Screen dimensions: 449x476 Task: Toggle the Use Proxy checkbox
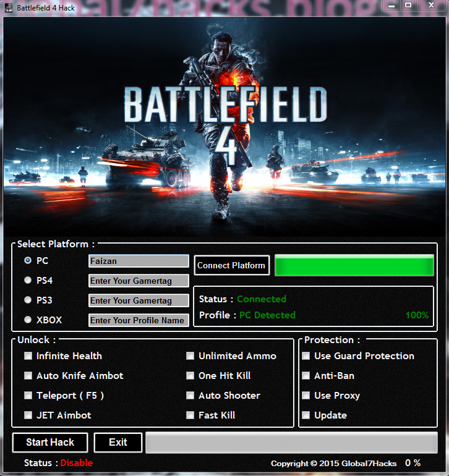click(x=306, y=395)
